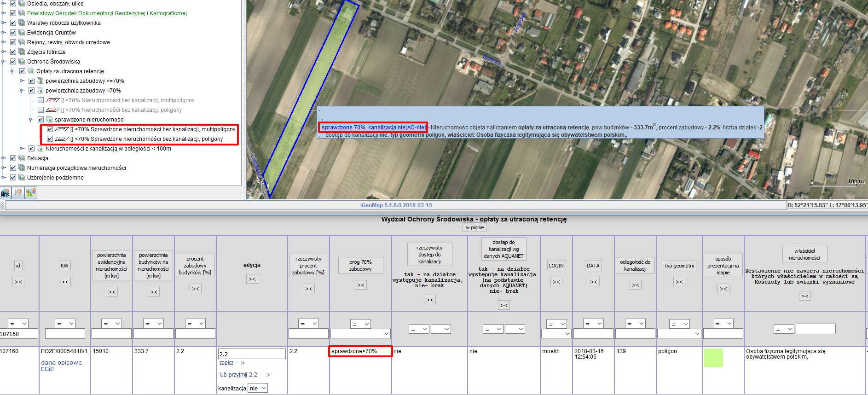Click the layer group icon beside Zdjęcia lotnicze
This screenshot has height=395, width=868.
click(22, 52)
